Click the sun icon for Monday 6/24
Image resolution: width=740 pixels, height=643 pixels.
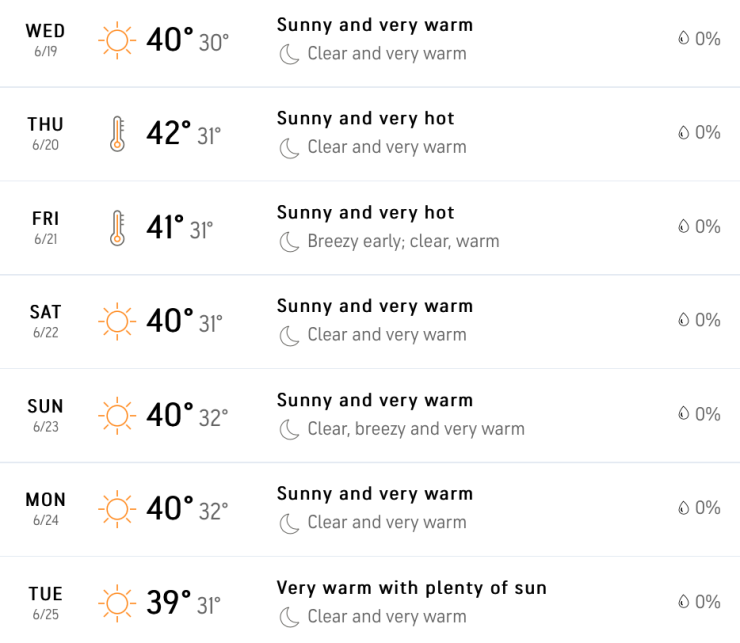coord(116,509)
